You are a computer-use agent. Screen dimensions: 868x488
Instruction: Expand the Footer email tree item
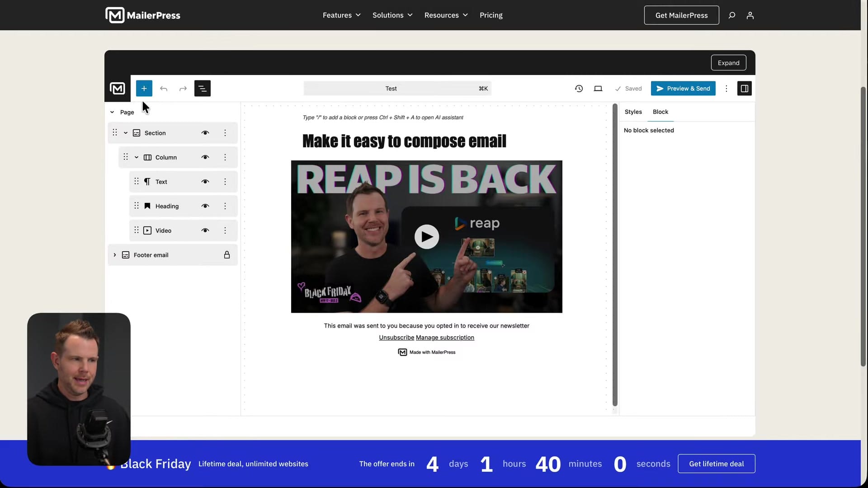coord(115,255)
